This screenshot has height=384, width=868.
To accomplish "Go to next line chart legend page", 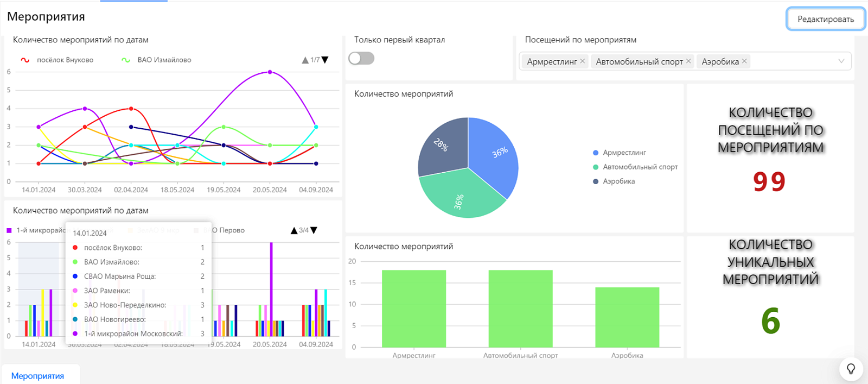I will (325, 60).
